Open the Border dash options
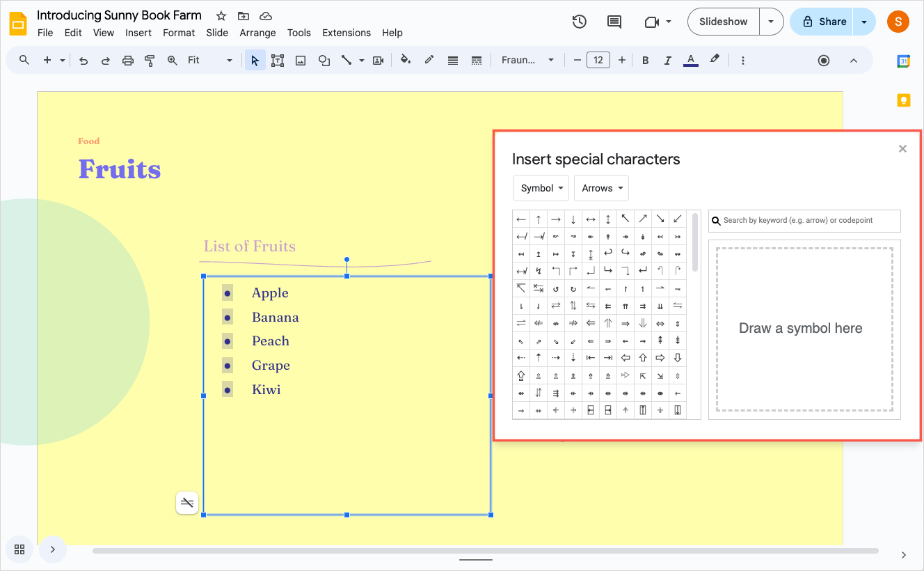924x571 pixels. coord(477,61)
